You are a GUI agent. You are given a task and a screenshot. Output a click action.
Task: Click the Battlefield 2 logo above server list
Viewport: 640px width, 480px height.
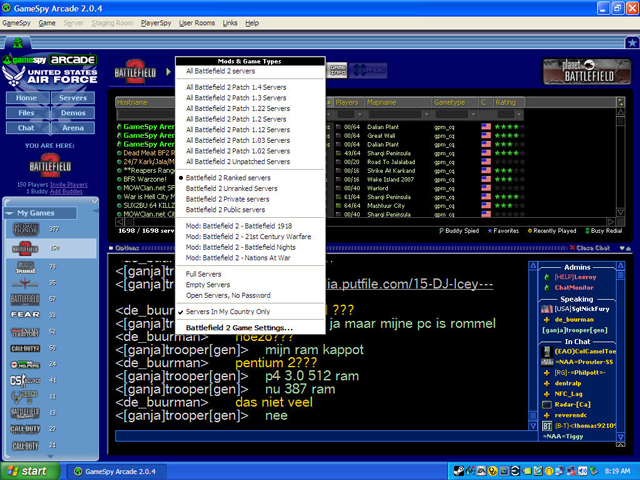click(135, 72)
